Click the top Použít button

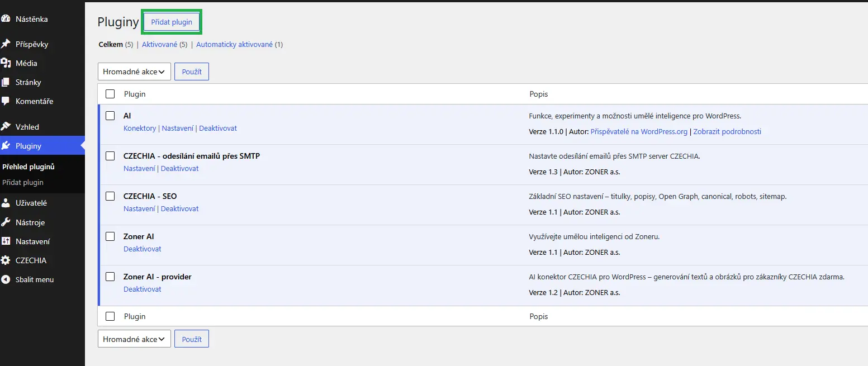(x=192, y=72)
